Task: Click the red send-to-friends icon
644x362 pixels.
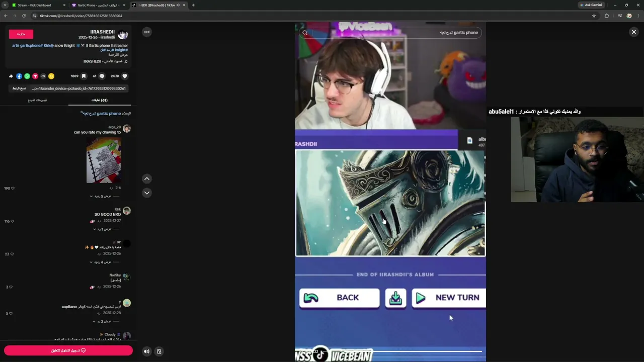Action: pos(35,76)
